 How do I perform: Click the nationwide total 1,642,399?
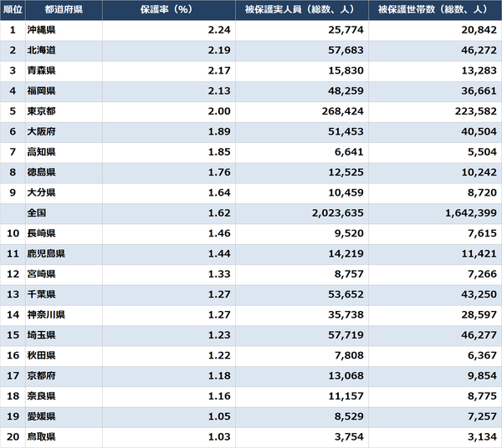[x=471, y=213]
